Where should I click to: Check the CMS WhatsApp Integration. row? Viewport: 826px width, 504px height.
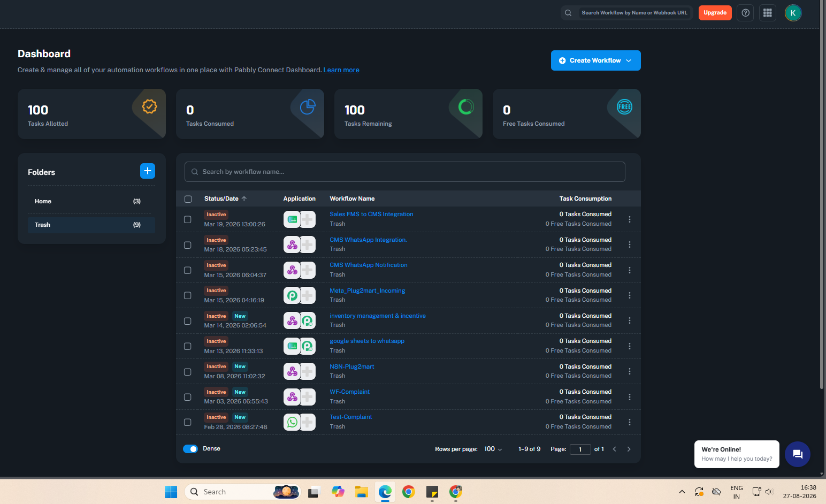coord(188,245)
